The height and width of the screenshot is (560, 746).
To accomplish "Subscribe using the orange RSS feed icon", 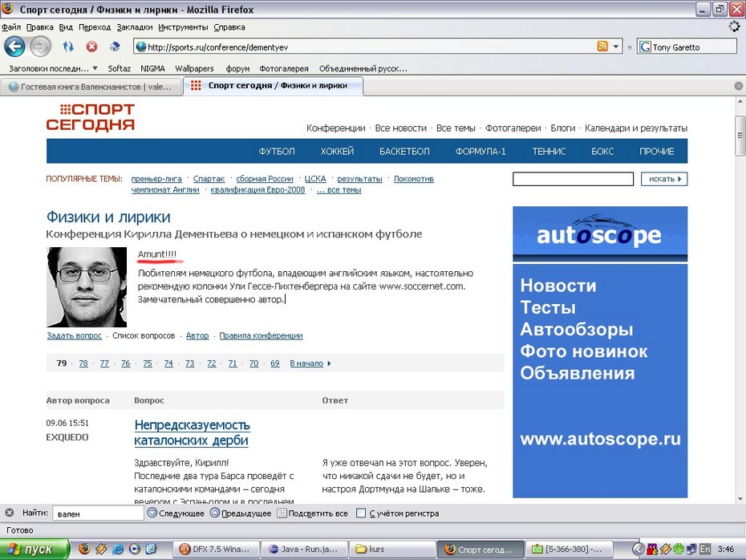I will [x=602, y=47].
